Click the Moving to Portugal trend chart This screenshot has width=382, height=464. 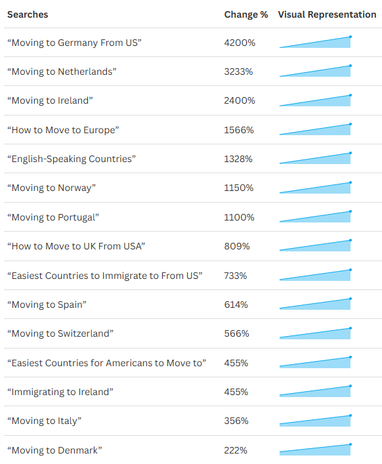pos(315,217)
